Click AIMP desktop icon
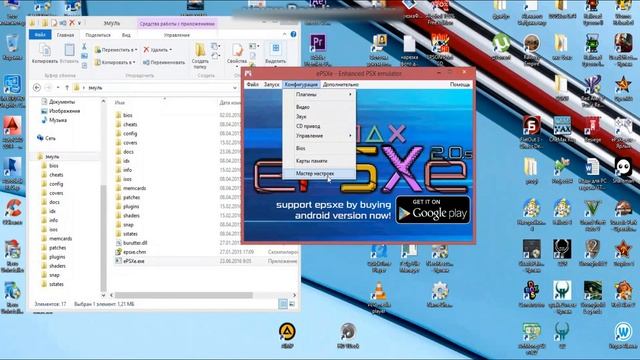 pyautogui.click(x=287, y=336)
